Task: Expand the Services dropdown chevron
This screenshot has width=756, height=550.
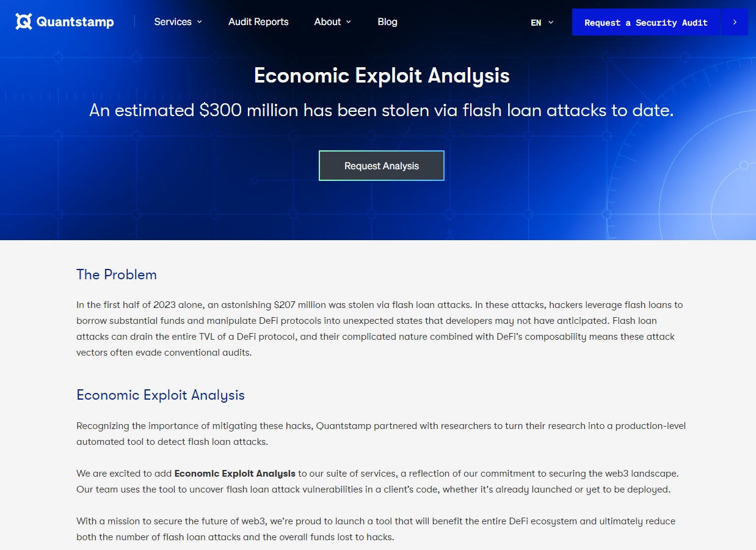Action: (199, 22)
